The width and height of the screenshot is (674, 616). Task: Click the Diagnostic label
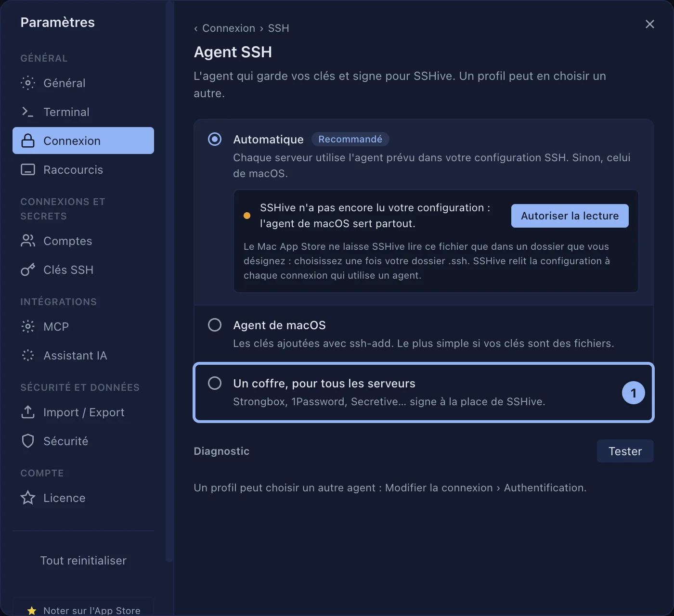tap(221, 451)
